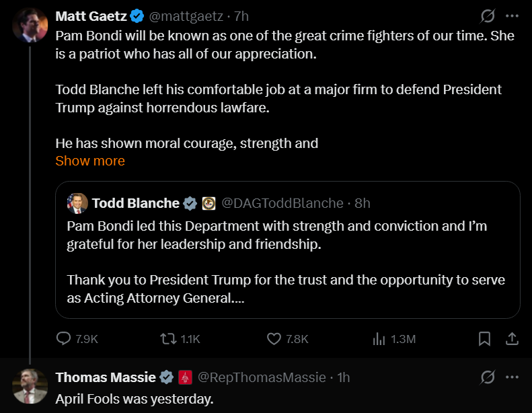Click Grok icon on Matt Gaetz's post

pyautogui.click(x=486, y=15)
